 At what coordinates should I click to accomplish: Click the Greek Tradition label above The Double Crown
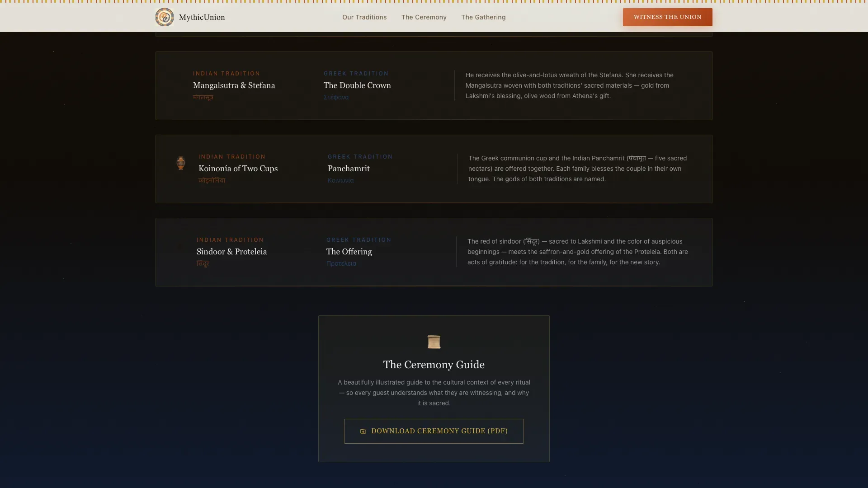(x=356, y=74)
